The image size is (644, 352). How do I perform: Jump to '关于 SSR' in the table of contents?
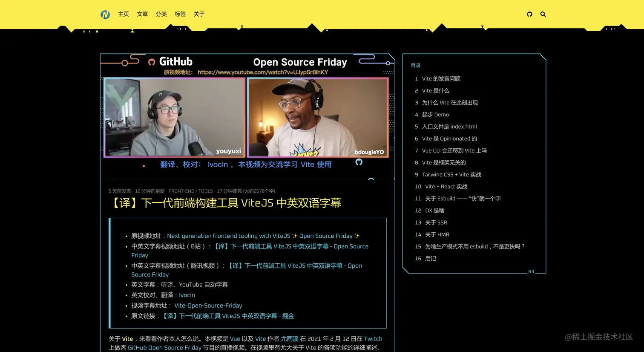point(435,222)
